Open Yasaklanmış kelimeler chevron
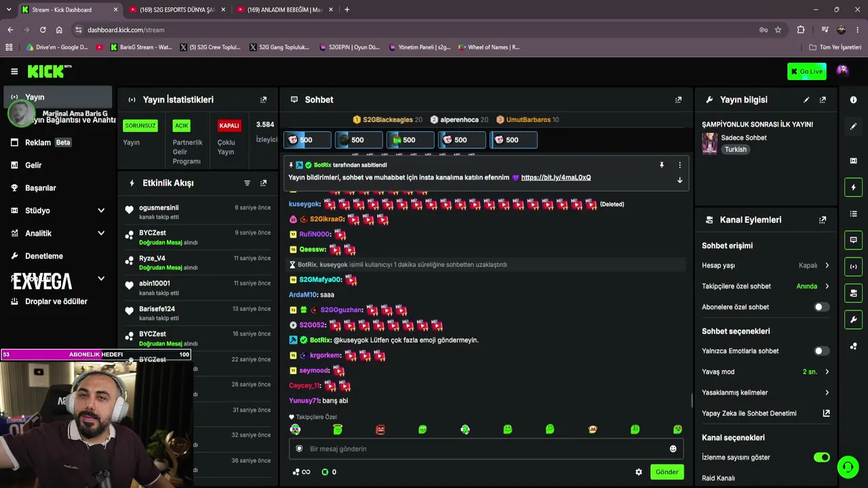This screenshot has height=488, width=868. (x=827, y=392)
